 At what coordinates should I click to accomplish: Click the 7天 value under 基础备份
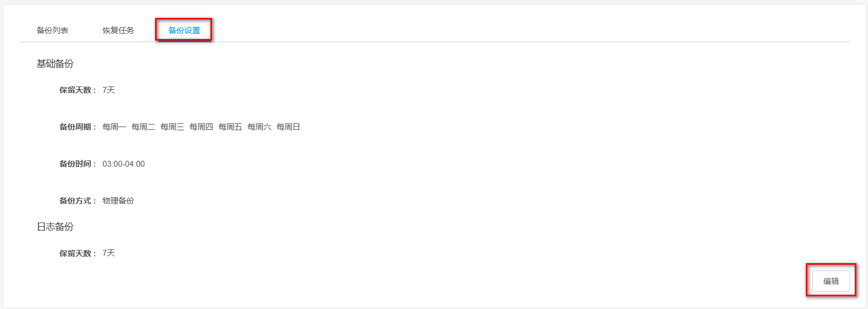click(x=109, y=90)
